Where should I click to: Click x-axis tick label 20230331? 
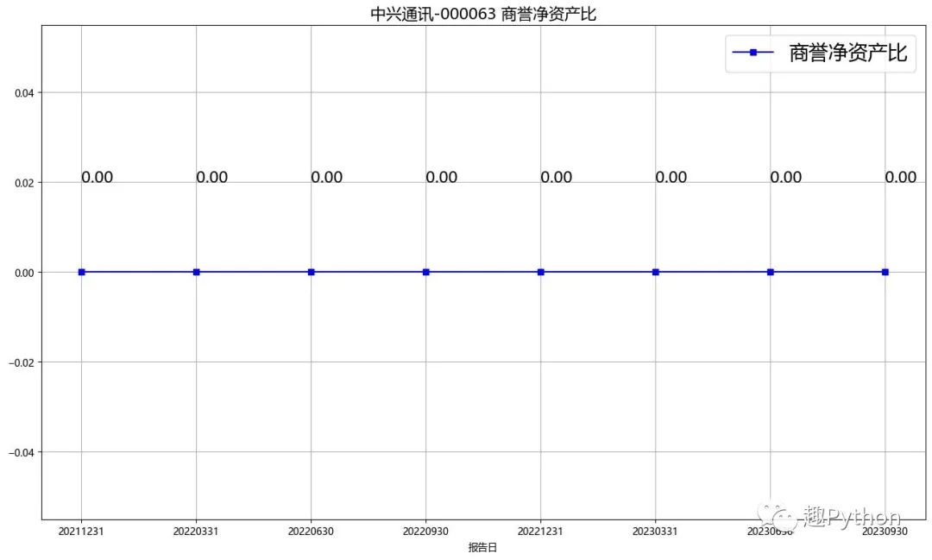pyautogui.click(x=656, y=532)
